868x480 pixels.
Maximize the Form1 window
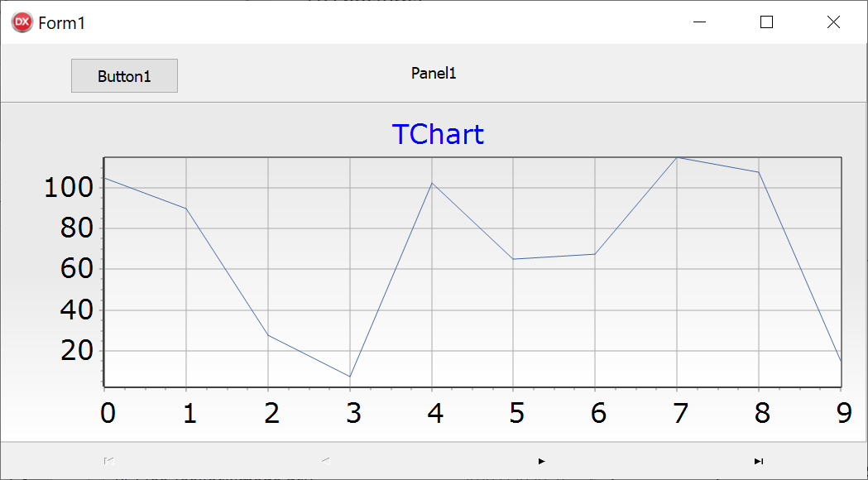click(767, 22)
